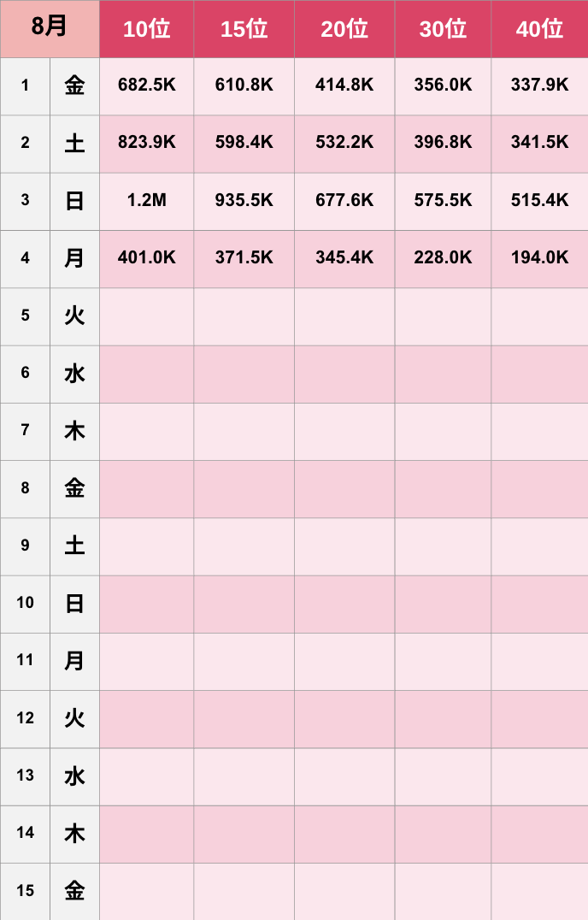Click the 682.5K cell
This screenshot has height=920, width=588.
coord(146,86)
